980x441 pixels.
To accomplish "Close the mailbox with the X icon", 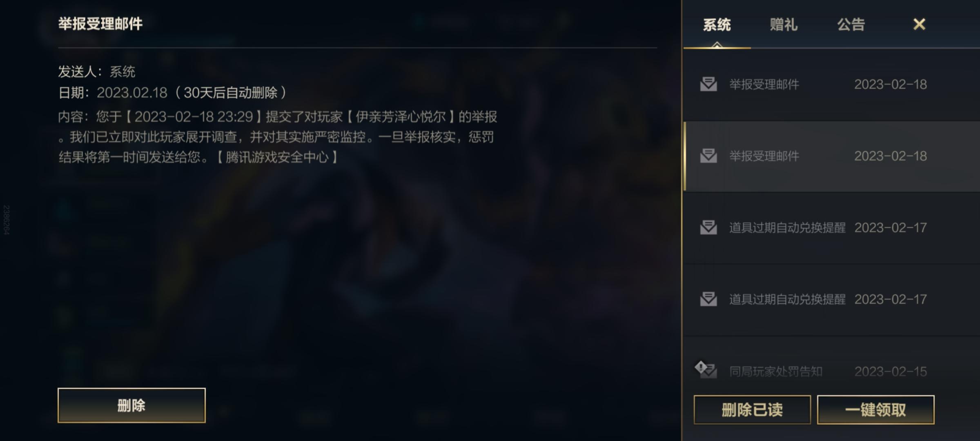I will (919, 24).
